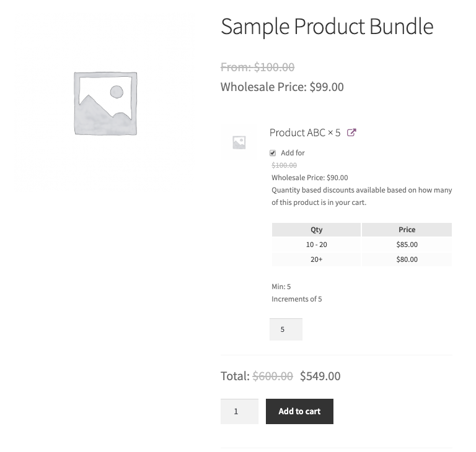Screen dimensions: 476x452
Task: Toggle the "Add for" checkbox
Action: pyautogui.click(x=273, y=153)
